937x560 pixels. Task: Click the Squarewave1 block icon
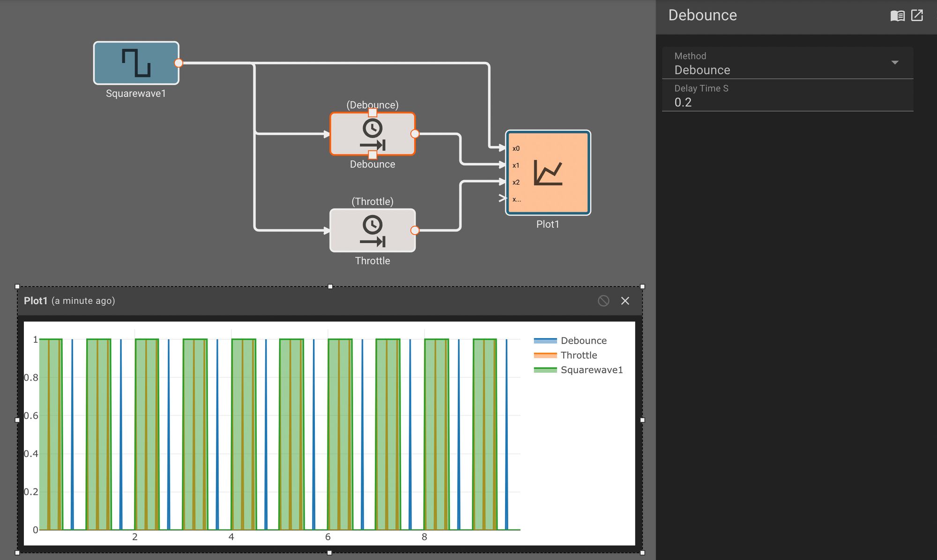click(136, 63)
